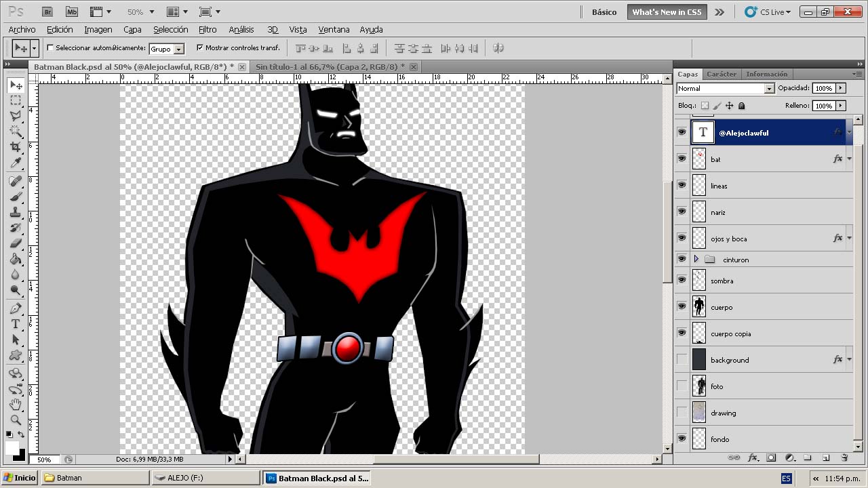This screenshot has width=868, height=488.
Task: Click the What's New in CS5 button
Action: [667, 12]
